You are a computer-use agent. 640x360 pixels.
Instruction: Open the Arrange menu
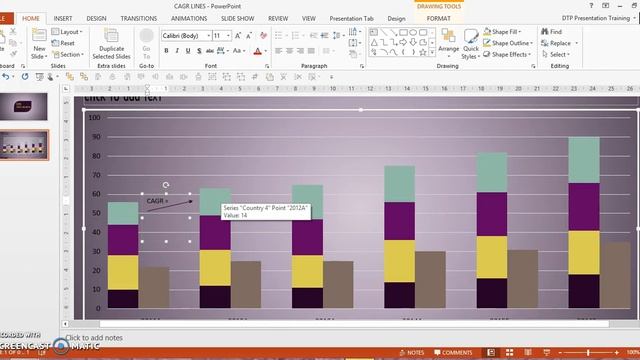point(449,44)
